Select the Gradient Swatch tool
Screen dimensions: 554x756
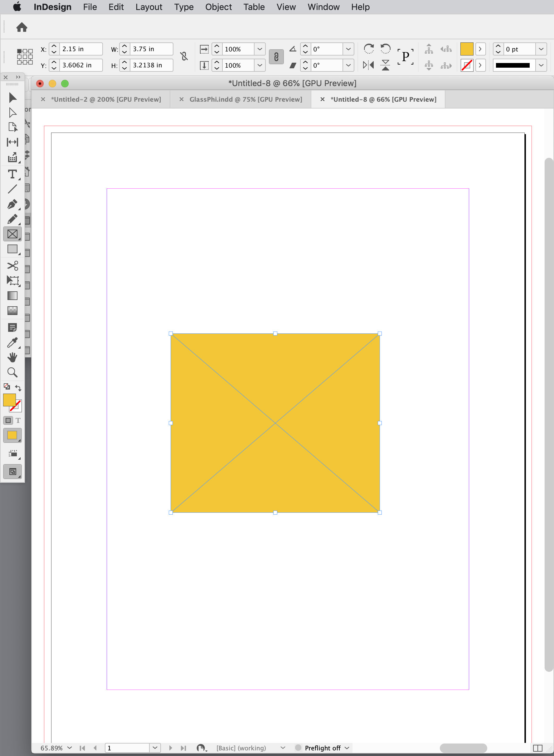click(12, 296)
